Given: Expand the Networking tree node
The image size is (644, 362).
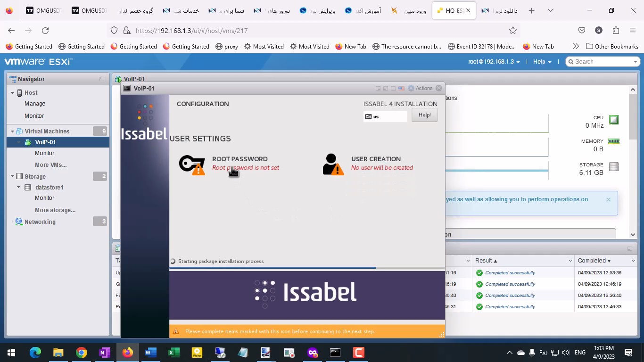Looking at the screenshot, I should click(x=12, y=222).
